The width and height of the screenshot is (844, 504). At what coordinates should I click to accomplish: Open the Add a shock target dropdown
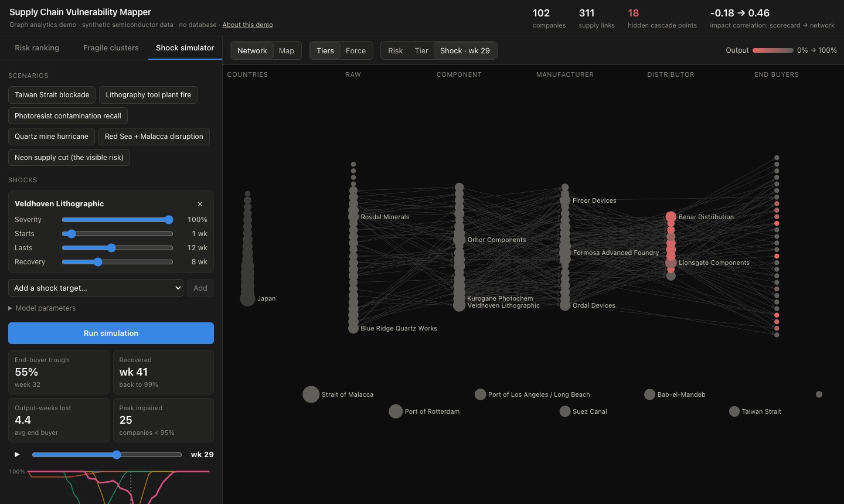click(x=96, y=288)
